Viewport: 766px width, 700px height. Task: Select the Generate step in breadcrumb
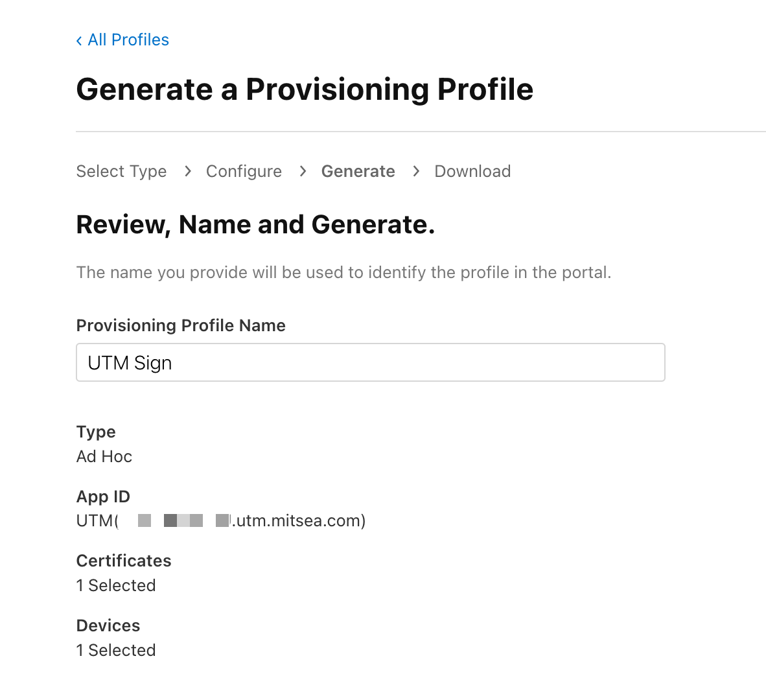tap(358, 172)
